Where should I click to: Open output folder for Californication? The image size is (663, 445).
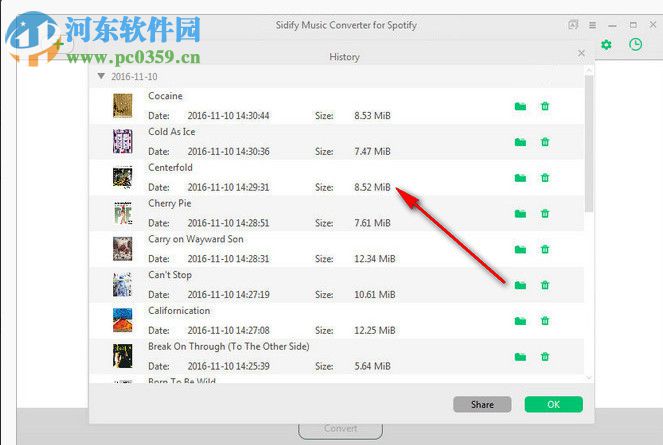click(x=520, y=321)
